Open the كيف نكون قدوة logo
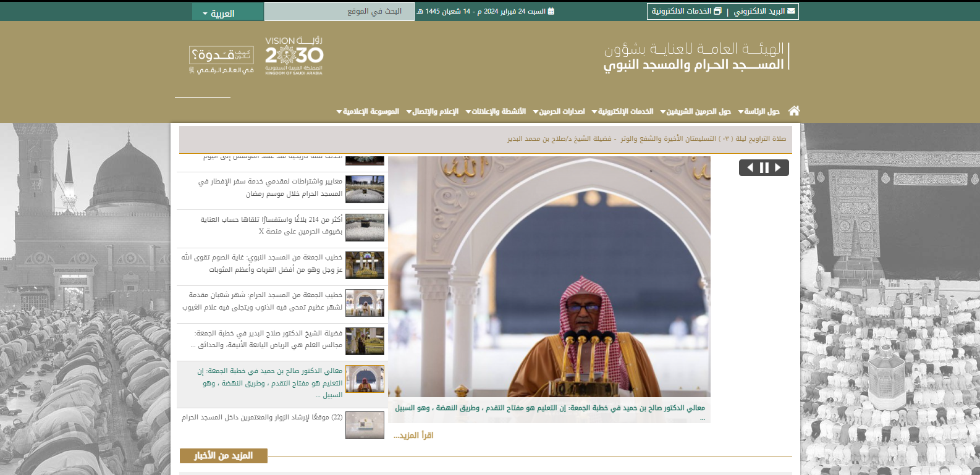Image resolution: width=980 pixels, height=475 pixels. click(221, 60)
